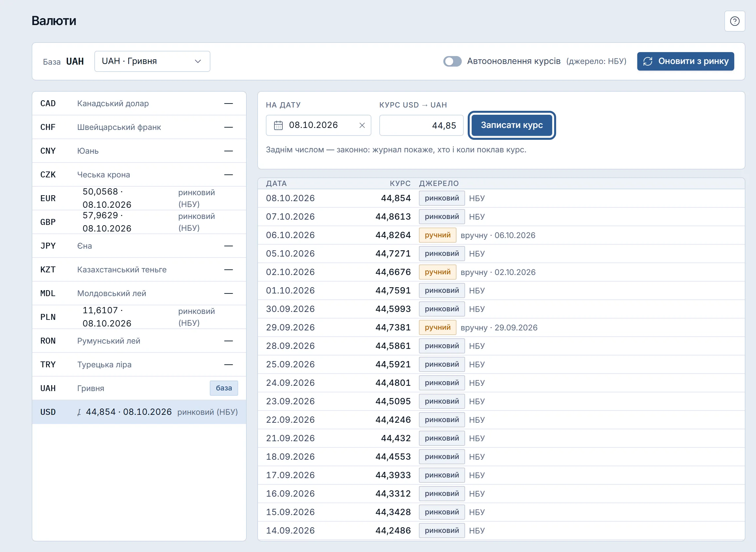Open the UAH · Гривня base dropdown
756x552 pixels.
[152, 61]
